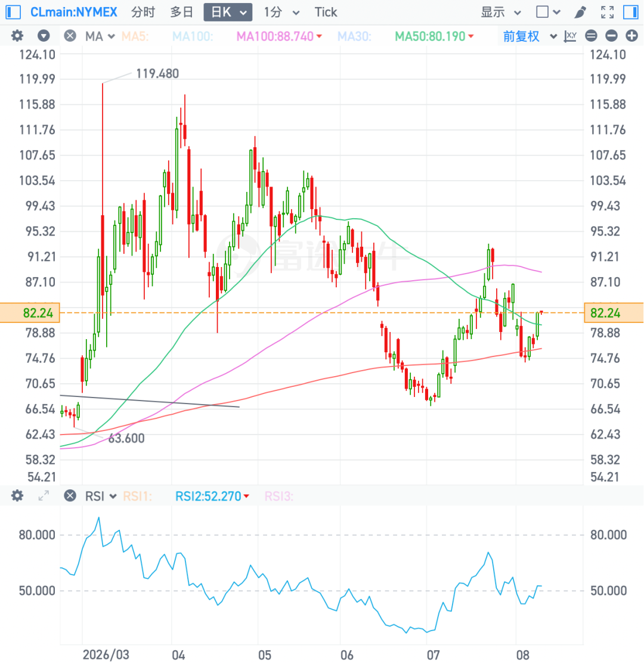Screen dimensions: 644x664
Task: Select the gray trend line drawing
Action: click(150, 401)
